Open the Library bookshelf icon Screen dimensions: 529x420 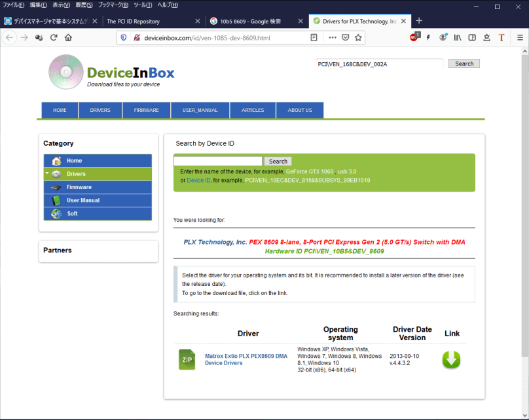[x=458, y=38]
